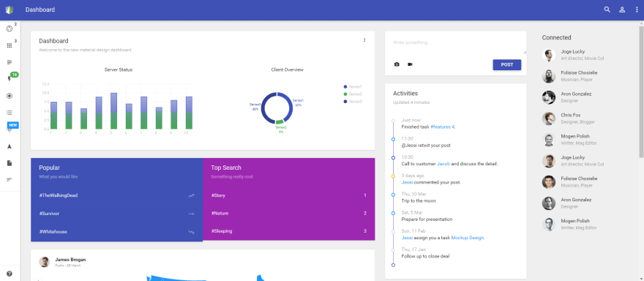Open sidebar apps grid icon with badge 3
This screenshot has width=644, height=281.
[x=10, y=45]
